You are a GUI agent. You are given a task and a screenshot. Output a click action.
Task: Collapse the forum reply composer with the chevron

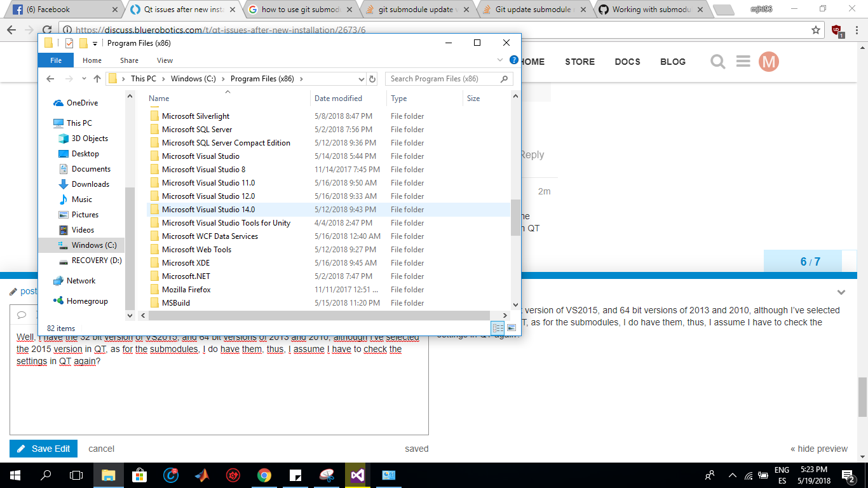tap(841, 292)
